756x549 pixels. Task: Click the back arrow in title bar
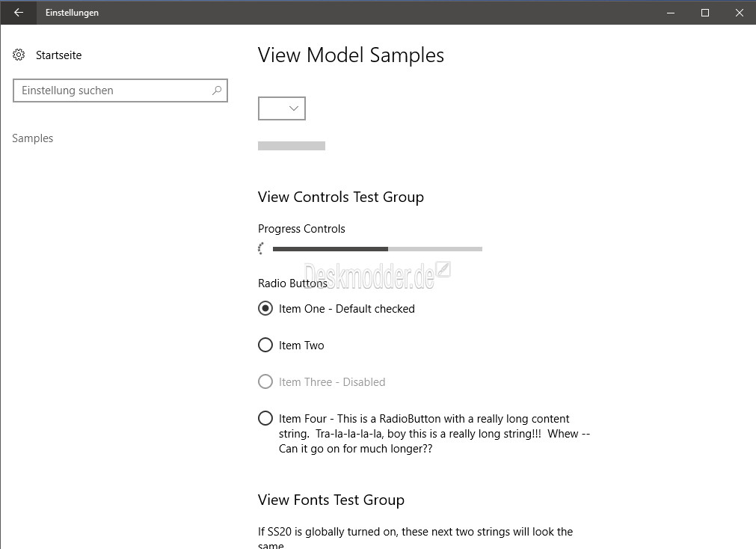pyautogui.click(x=19, y=13)
